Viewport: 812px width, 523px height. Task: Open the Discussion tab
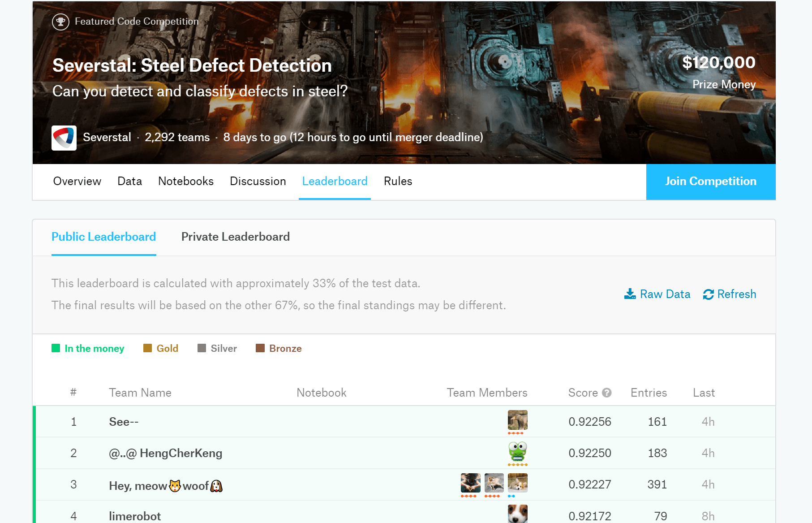258,181
